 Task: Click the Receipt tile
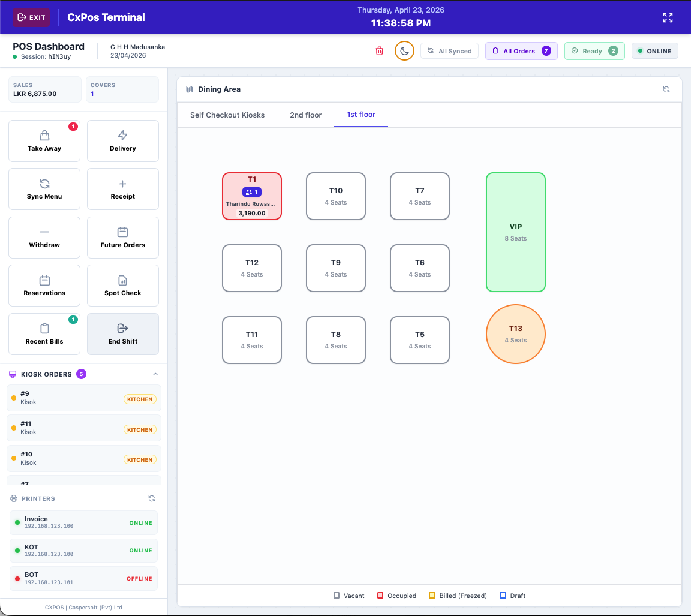click(123, 189)
